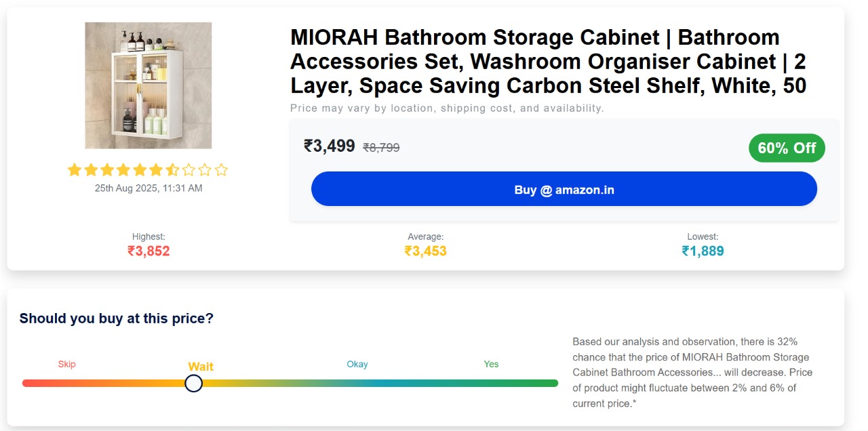Open the MIORAH cabinet product image
The width and height of the screenshot is (868, 431).
coord(148,85)
